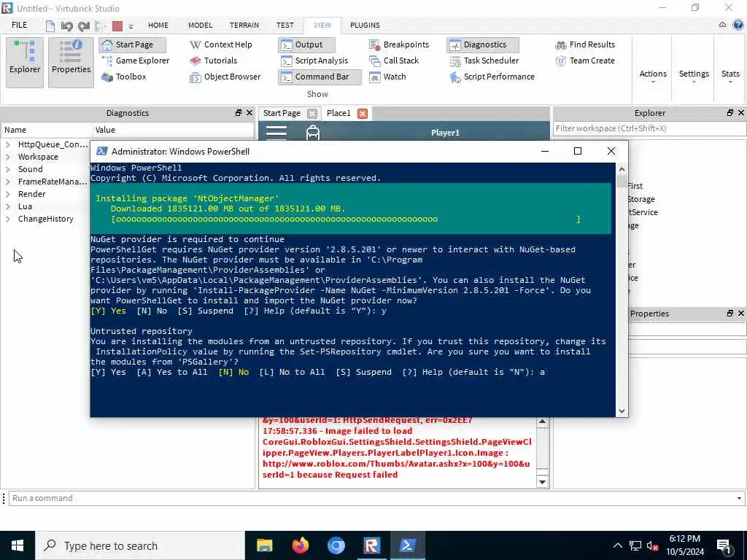Open the Stats dropdown
Image resolution: width=747 pixels, height=560 pixels.
[x=729, y=76]
